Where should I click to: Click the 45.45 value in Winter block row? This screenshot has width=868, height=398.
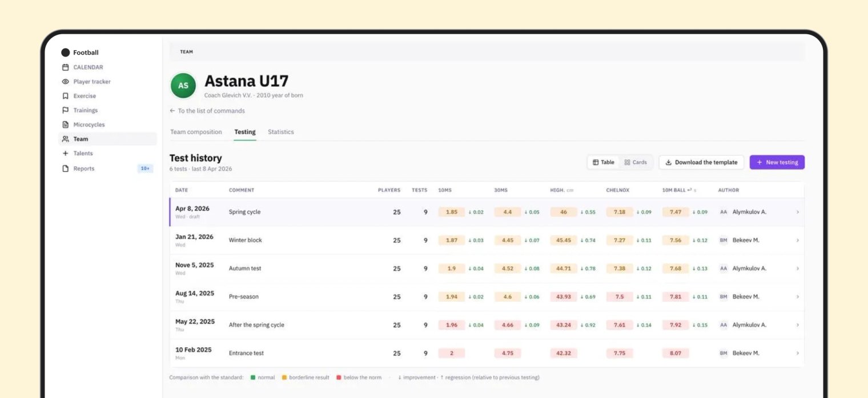pos(564,240)
